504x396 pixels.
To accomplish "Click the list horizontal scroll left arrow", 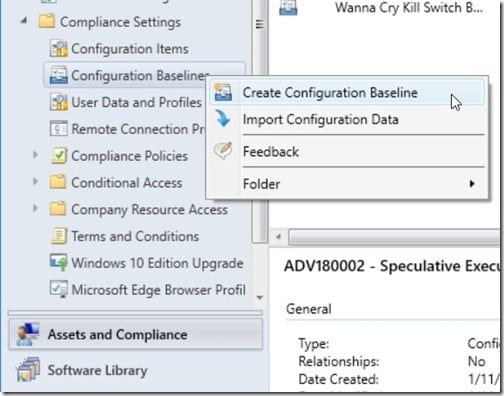I will [x=278, y=237].
